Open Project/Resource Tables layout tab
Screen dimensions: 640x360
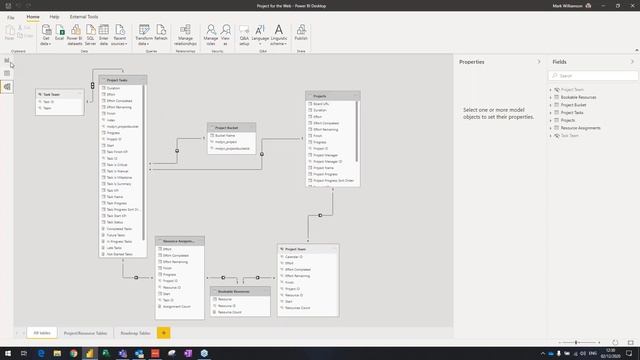point(85,333)
